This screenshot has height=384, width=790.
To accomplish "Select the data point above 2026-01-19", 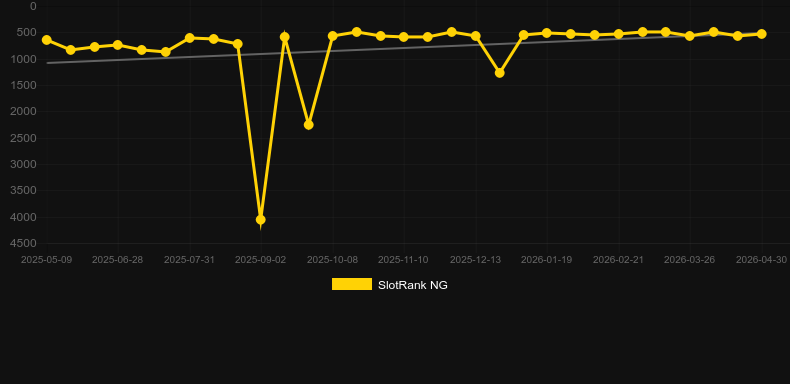I will (x=547, y=33).
